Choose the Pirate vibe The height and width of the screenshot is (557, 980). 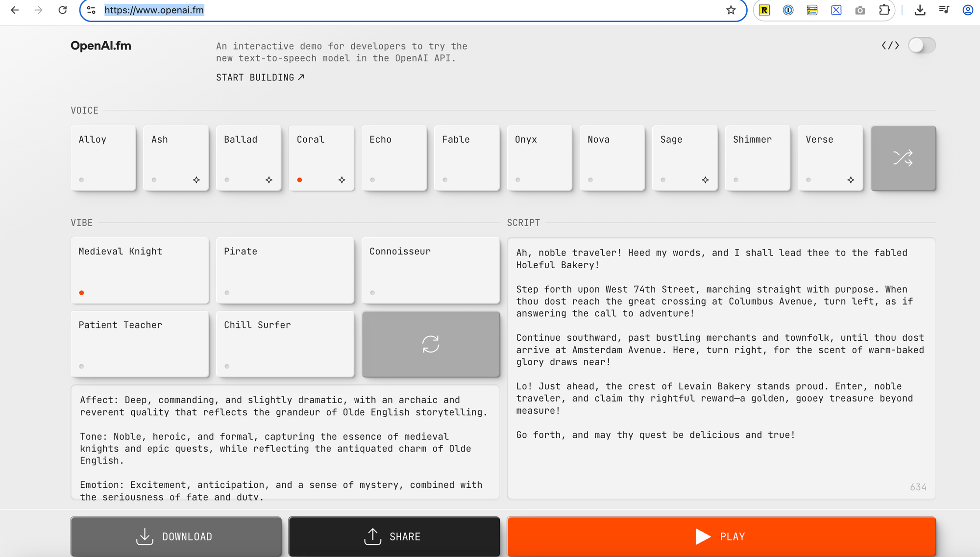[x=285, y=270]
